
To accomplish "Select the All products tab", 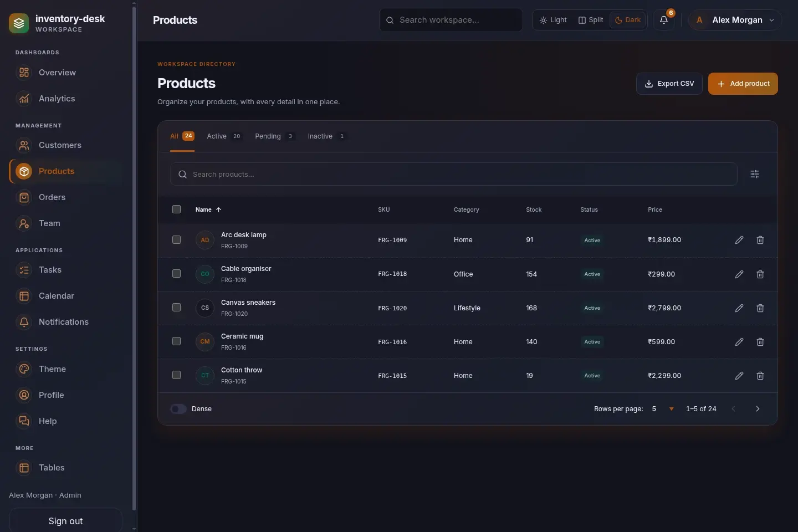I will click(x=182, y=136).
